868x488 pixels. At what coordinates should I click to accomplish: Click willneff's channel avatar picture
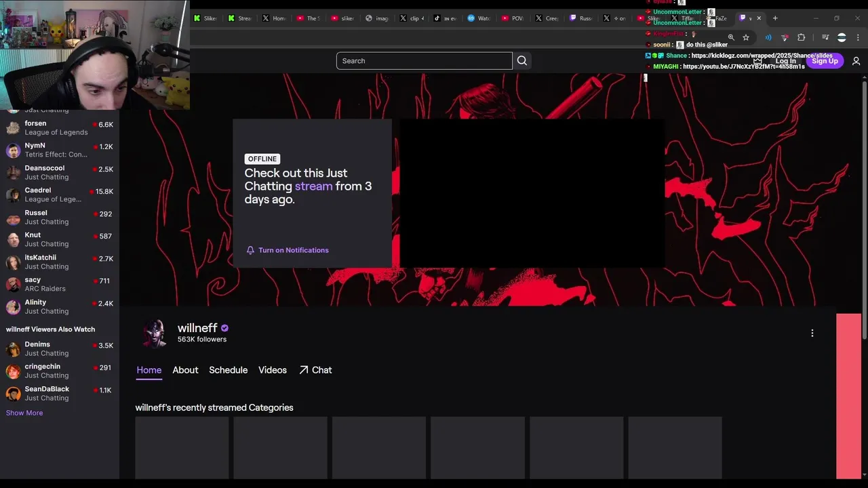click(x=155, y=333)
